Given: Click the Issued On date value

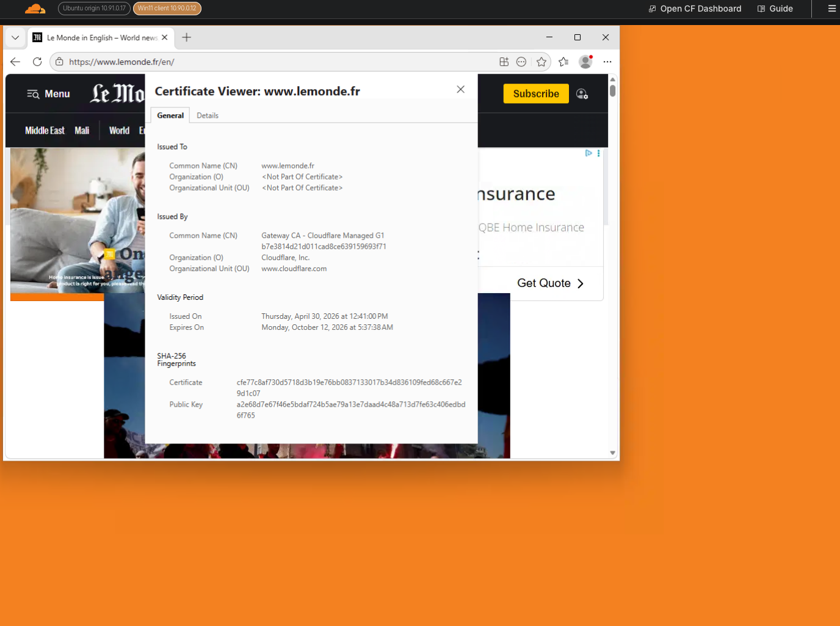Looking at the screenshot, I should (325, 316).
